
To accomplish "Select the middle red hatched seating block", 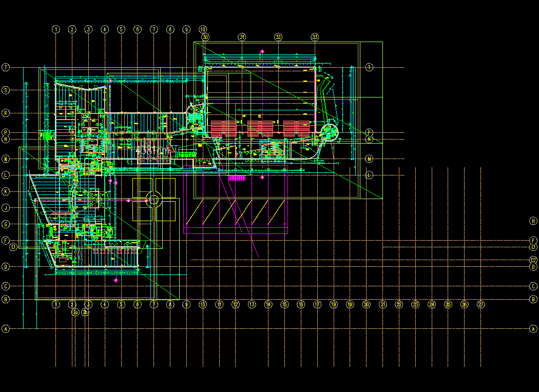I will (x=260, y=128).
